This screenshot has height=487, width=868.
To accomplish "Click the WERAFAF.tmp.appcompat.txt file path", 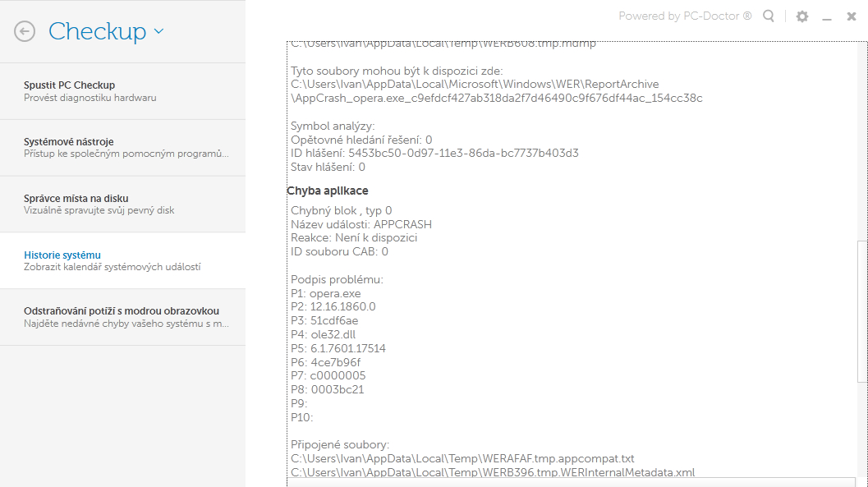I will (x=462, y=458).
